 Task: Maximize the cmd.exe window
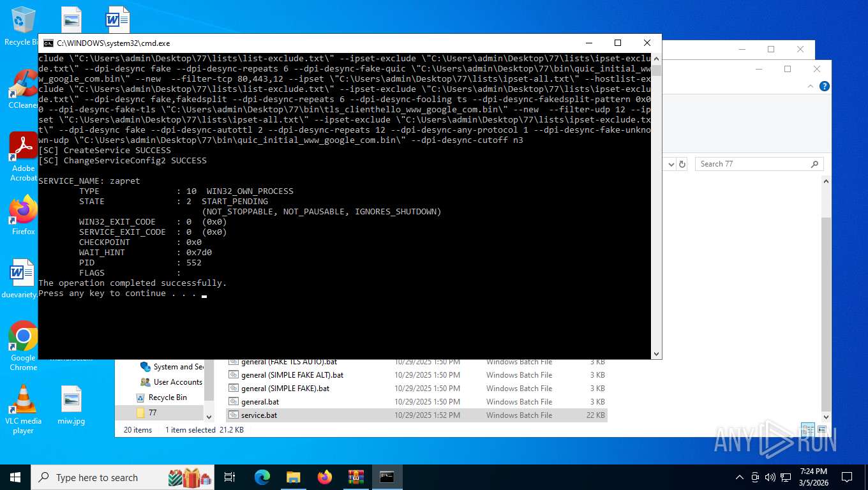tap(618, 43)
